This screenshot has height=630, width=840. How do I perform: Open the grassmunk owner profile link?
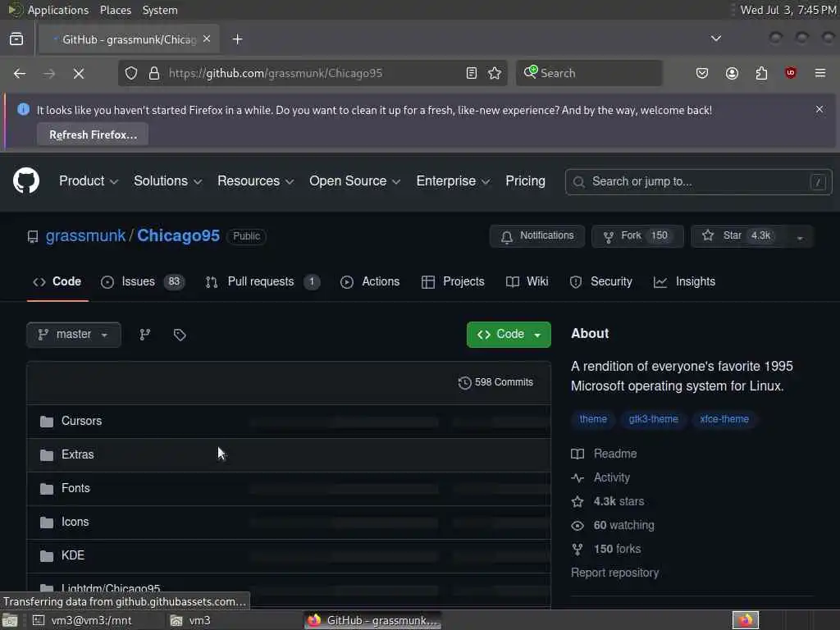[x=85, y=235]
